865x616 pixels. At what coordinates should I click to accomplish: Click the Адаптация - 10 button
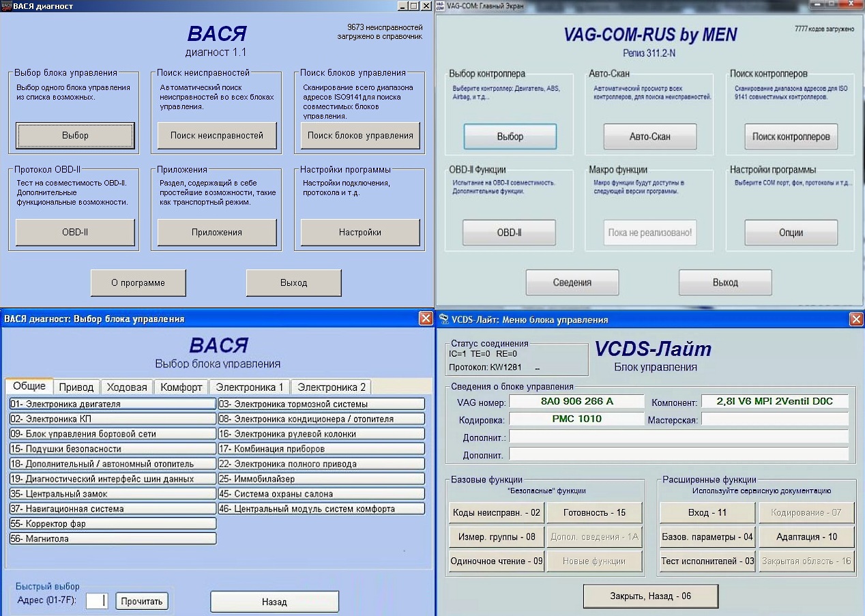(806, 537)
